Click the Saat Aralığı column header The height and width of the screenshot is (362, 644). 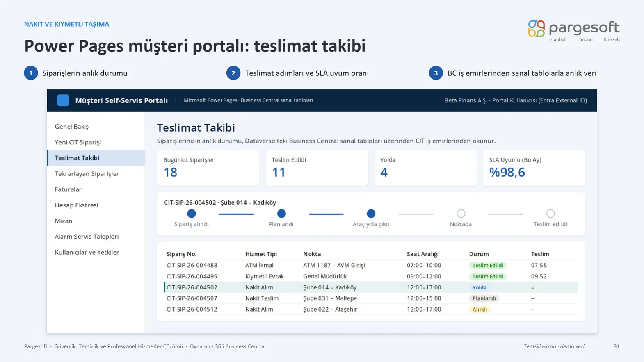(422, 254)
